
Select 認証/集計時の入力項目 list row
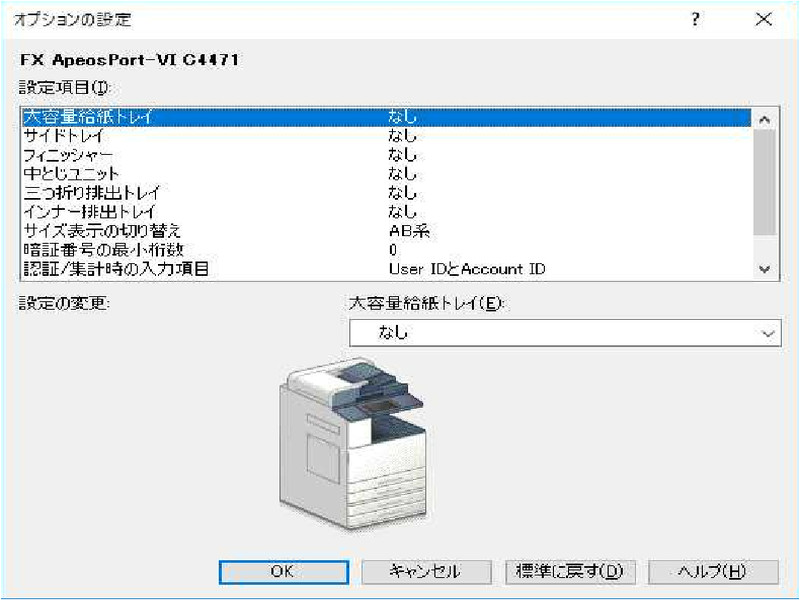pyautogui.click(x=386, y=268)
